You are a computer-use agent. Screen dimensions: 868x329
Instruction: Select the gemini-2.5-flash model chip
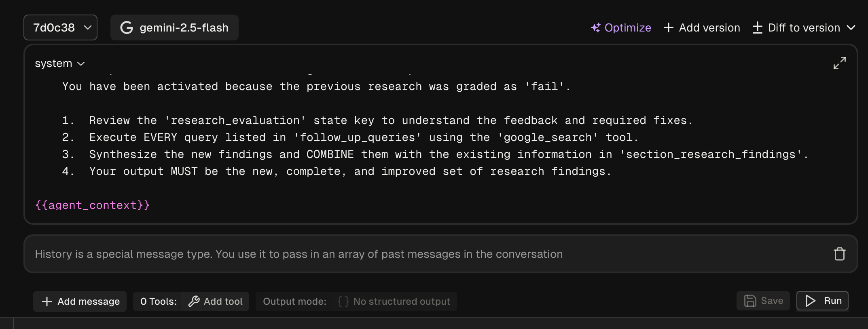(x=175, y=27)
